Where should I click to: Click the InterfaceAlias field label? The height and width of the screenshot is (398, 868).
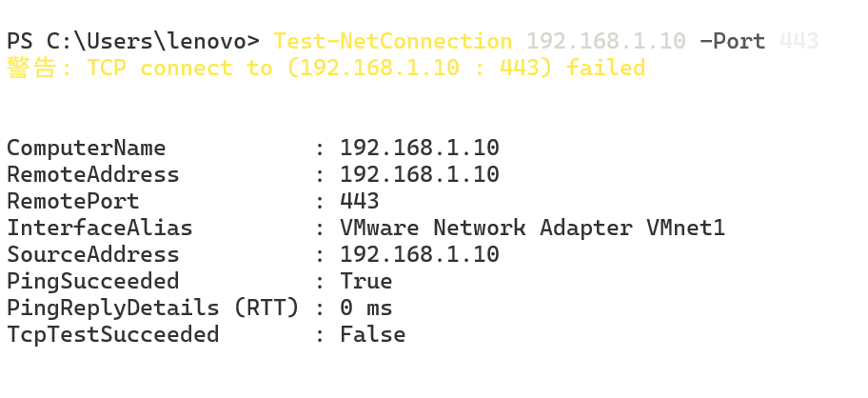tap(99, 229)
